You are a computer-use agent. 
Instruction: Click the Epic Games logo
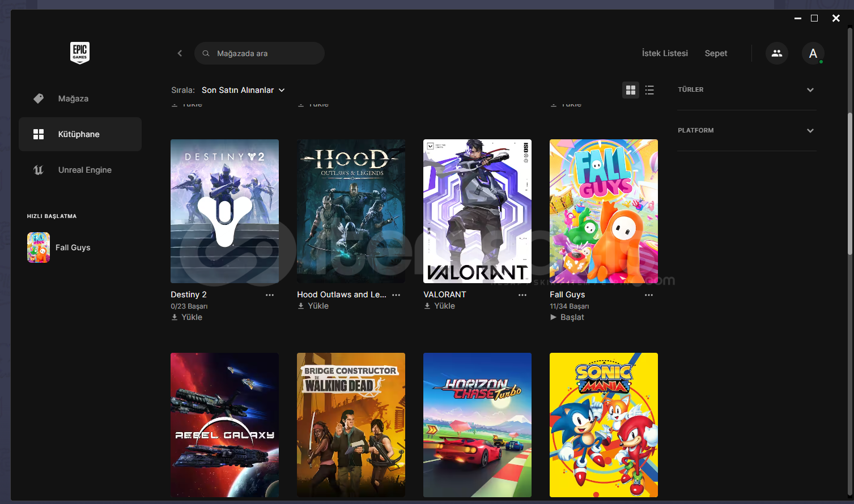click(x=80, y=53)
